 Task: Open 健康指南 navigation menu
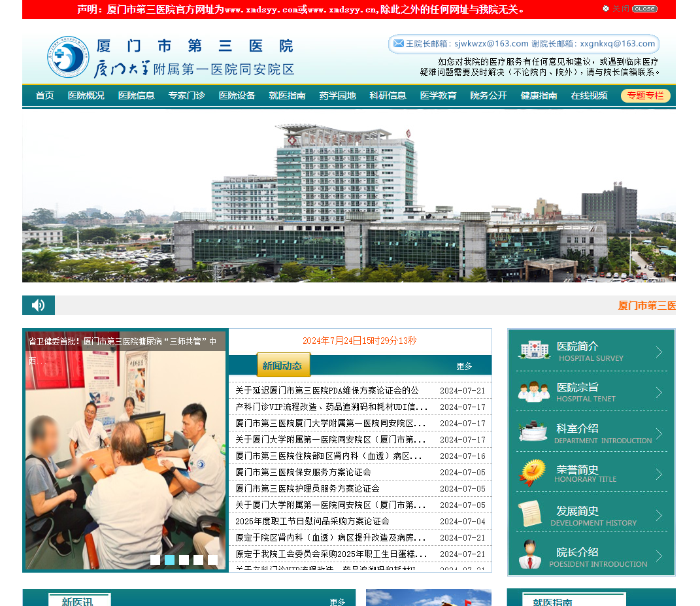(539, 95)
